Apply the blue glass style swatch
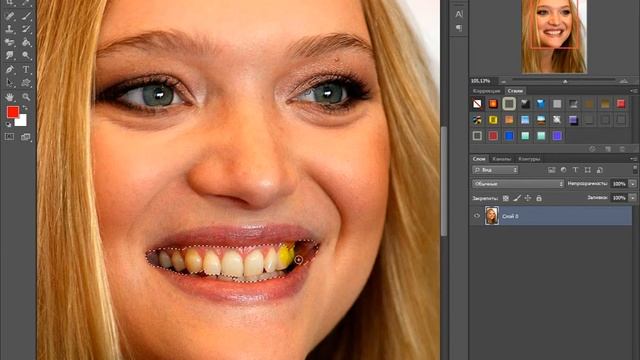 click(x=541, y=104)
